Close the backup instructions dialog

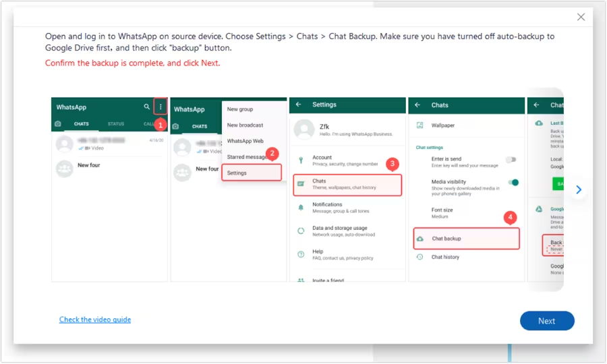(x=581, y=18)
